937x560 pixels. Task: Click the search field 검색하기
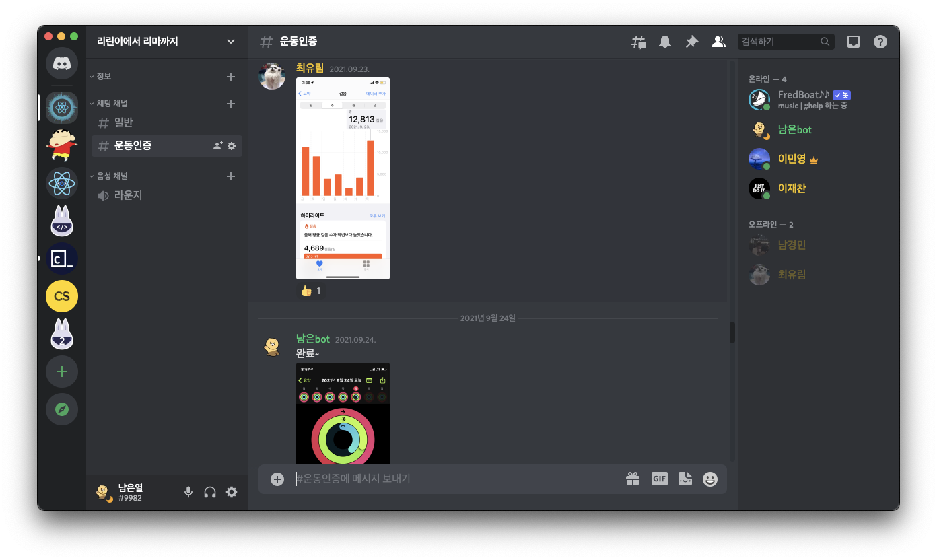(x=786, y=42)
